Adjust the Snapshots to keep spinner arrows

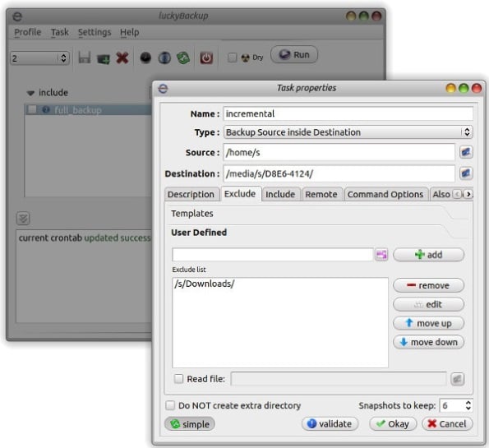468,405
